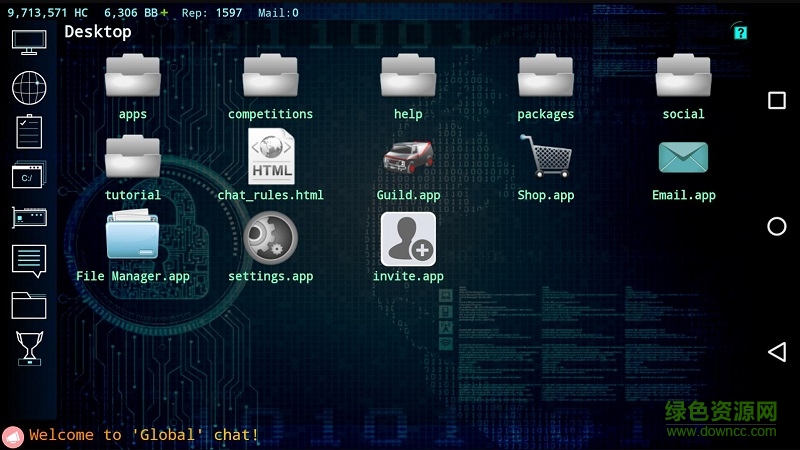Open the folder sidebar icon
The height and width of the screenshot is (450, 800).
pyautogui.click(x=29, y=305)
